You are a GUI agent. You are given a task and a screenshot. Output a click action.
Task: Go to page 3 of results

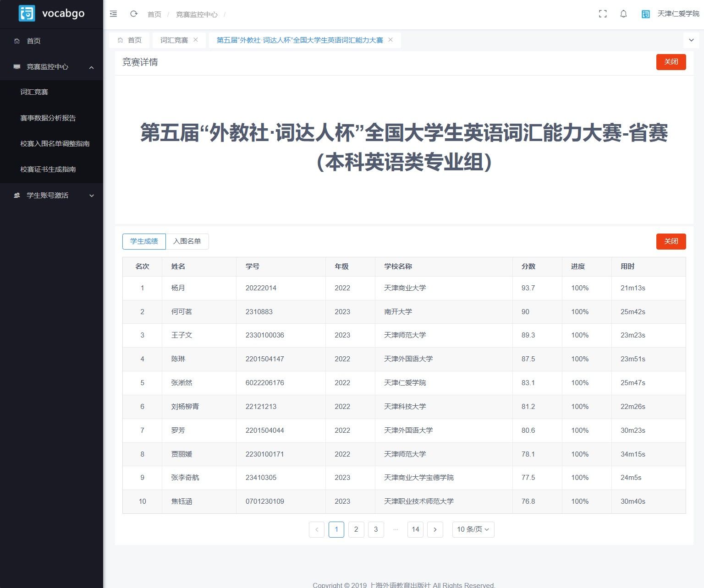pos(376,529)
